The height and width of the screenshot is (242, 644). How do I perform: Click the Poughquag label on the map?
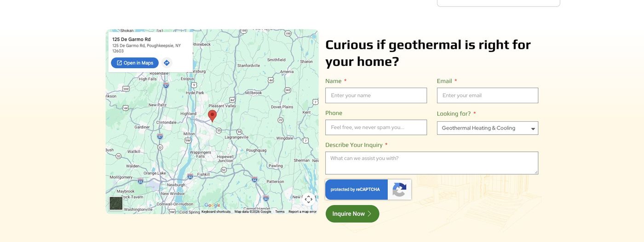tap(256, 150)
